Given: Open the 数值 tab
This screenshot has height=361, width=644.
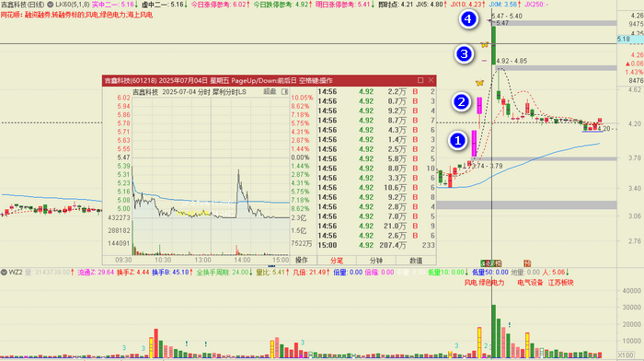Looking at the screenshot, I should point(416,261).
